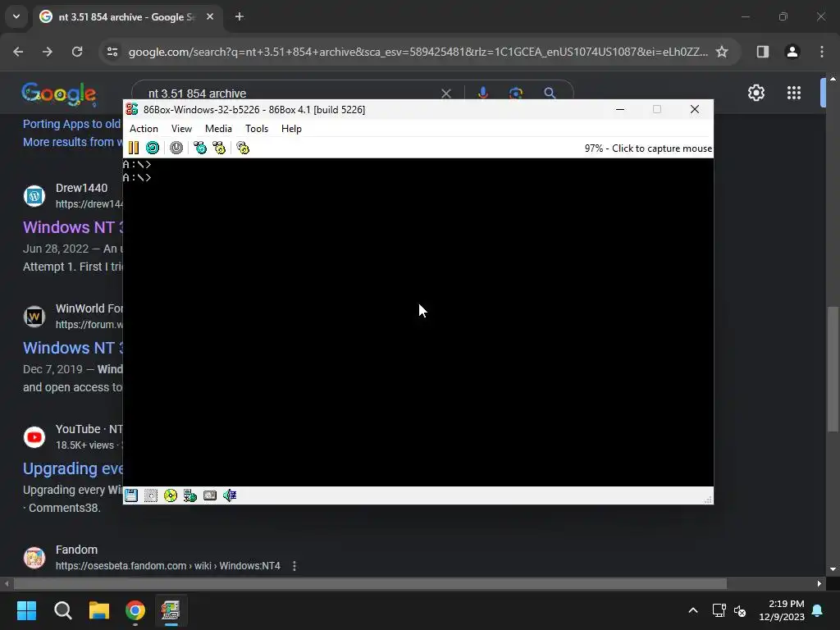The height and width of the screenshot is (630, 840).
Task: Open Fandom osesbeta result link
Action: pos(167,566)
